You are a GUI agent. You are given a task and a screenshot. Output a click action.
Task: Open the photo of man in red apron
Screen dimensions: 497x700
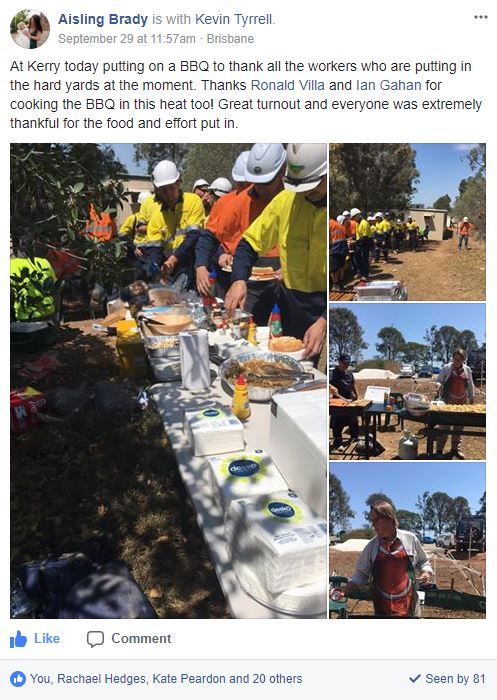(407, 540)
